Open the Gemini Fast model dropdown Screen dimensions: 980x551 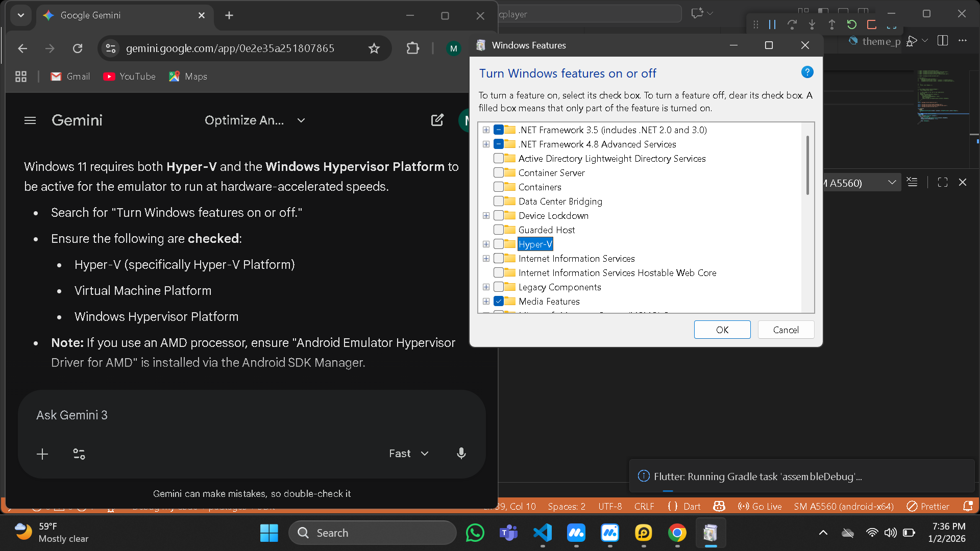409,454
